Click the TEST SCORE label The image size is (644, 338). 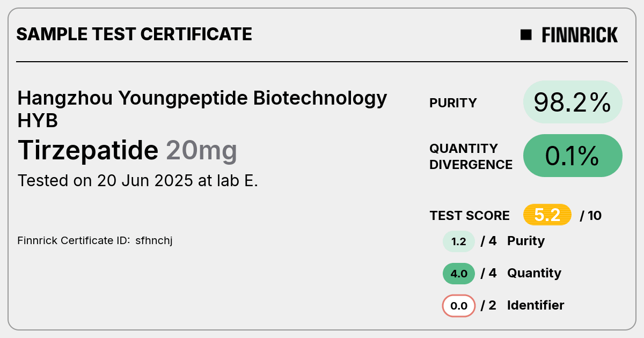pyautogui.click(x=470, y=216)
